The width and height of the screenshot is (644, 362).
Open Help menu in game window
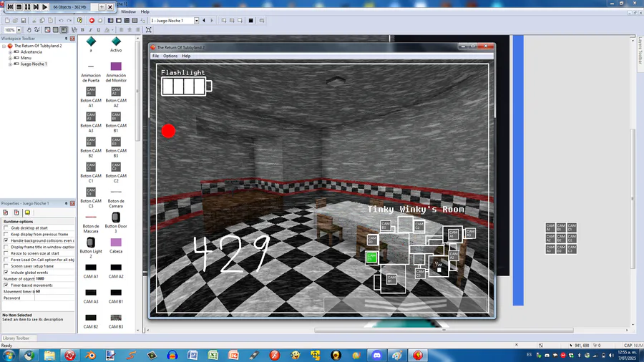point(186,56)
